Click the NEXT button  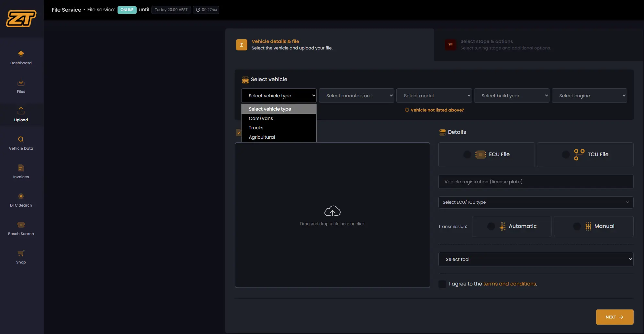tap(615, 317)
